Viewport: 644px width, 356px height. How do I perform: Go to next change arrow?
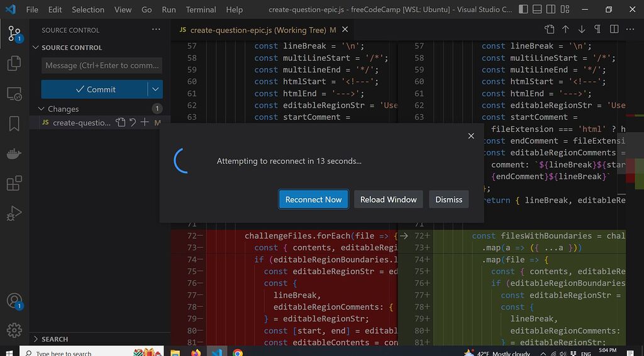click(582, 29)
